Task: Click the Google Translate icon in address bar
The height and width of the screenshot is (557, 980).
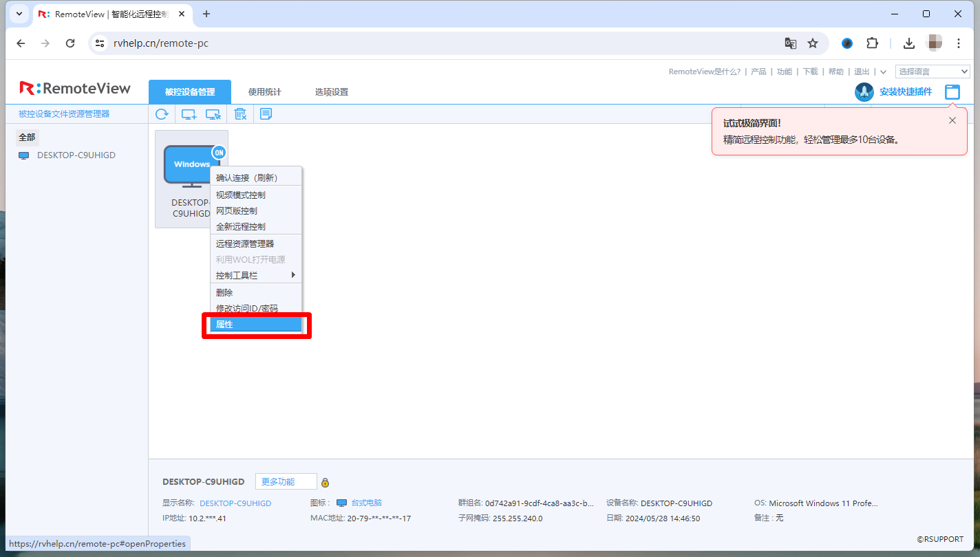Action: 791,43
